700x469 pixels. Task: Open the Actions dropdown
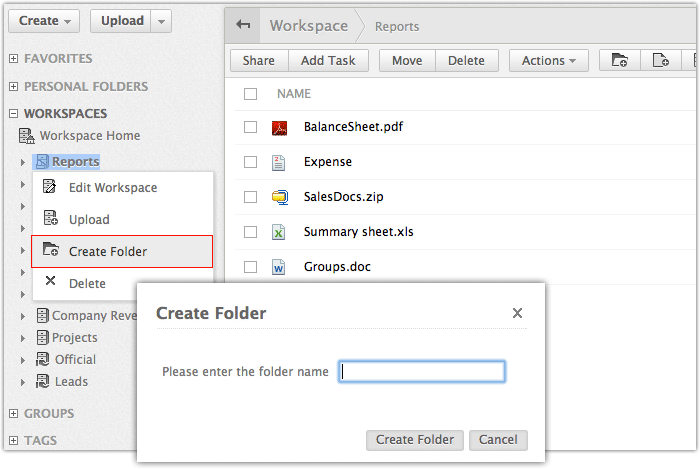click(549, 60)
